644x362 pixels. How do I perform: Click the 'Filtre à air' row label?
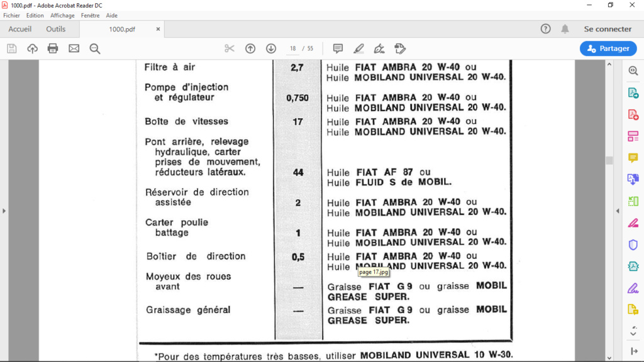point(170,67)
